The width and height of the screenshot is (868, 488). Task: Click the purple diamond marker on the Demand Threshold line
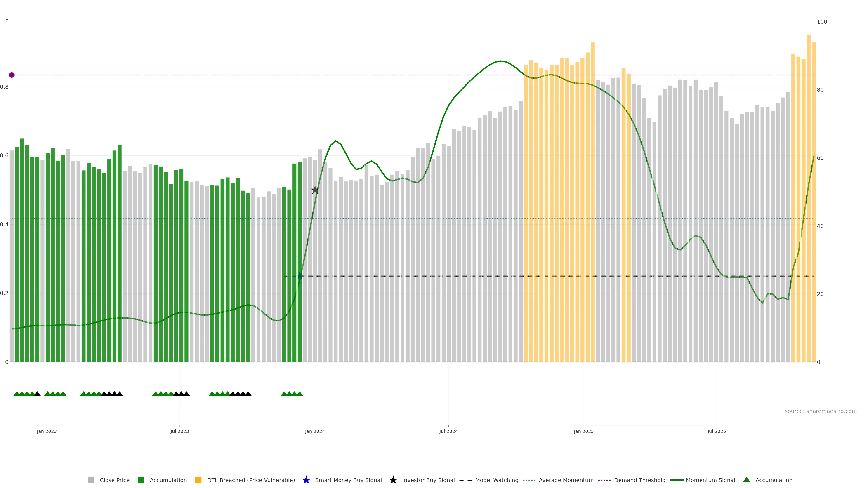[x=12, y=75]
